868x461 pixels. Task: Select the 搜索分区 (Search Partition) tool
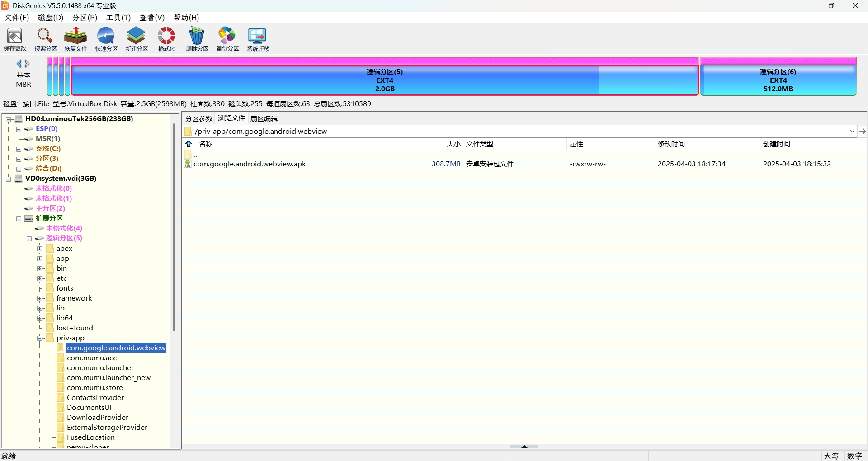click(x=45, y=39)
